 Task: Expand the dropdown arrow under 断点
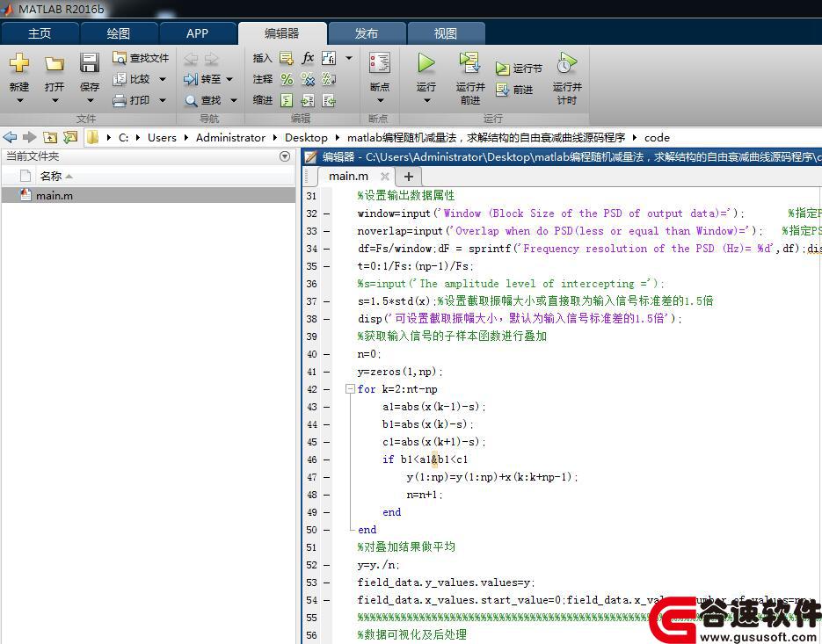click(380, 101)
